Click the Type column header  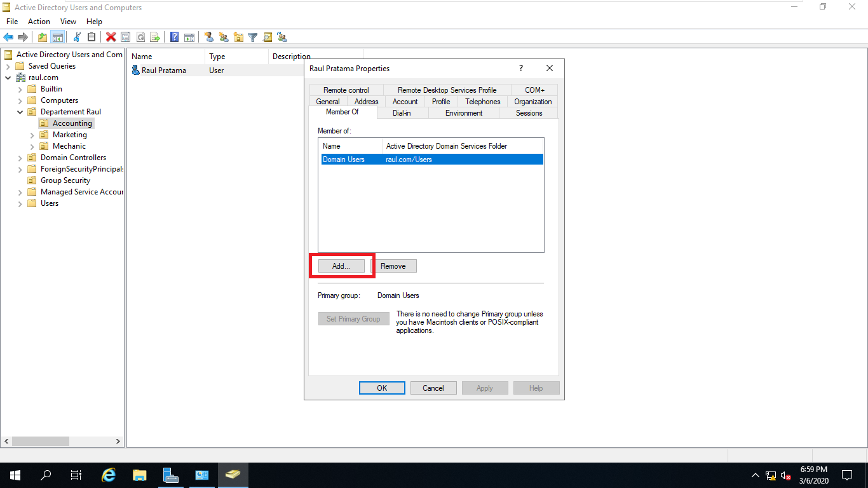pos(236,57)
